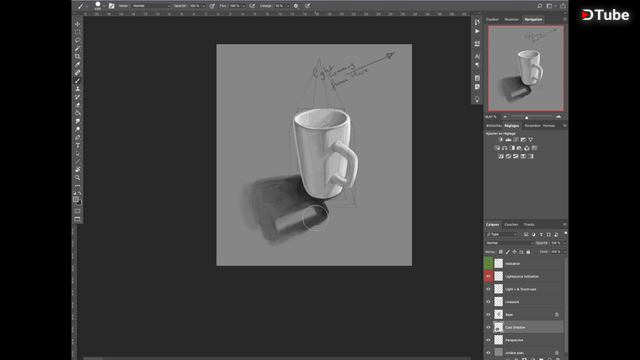Viewport: 640px width, 360px height.
Task: Click the navigator zoom-out button
Action: coord(505,117)
